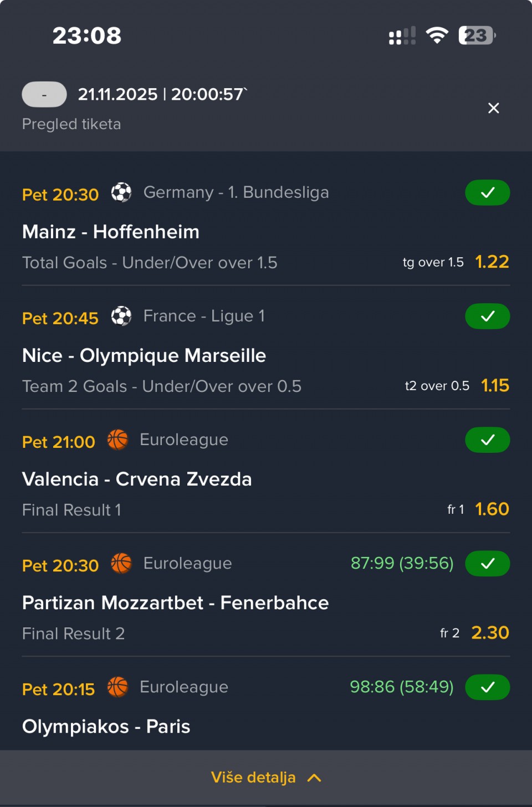
Task: Tap the green checkmark for Valencia - Crvena Zvezda
Action: point(488,440)
